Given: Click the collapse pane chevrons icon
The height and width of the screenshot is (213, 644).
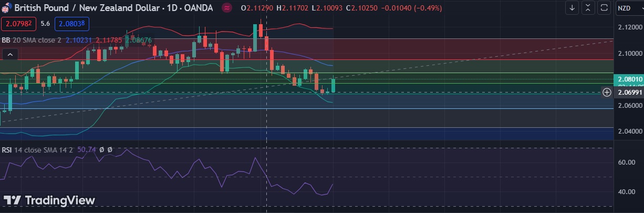Looking at the screenshot, I should coord(588,8).
